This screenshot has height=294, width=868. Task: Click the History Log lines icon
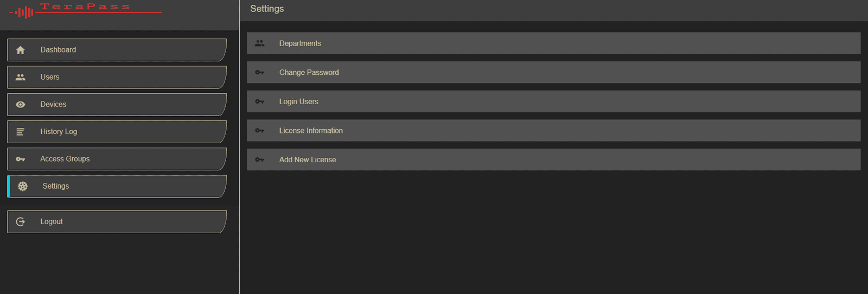[x=20, y=132]
